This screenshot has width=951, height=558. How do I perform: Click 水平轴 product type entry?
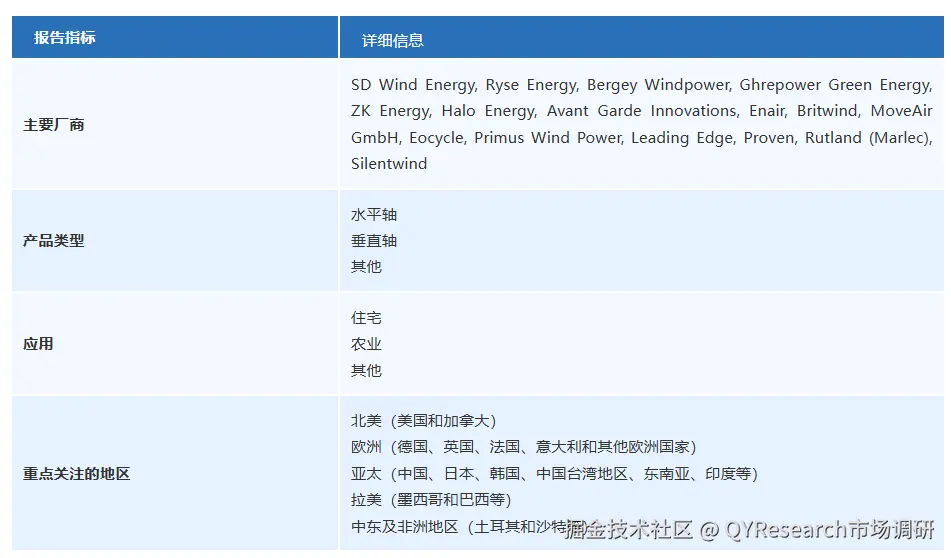pyautogui.click(x=374, y=215)
